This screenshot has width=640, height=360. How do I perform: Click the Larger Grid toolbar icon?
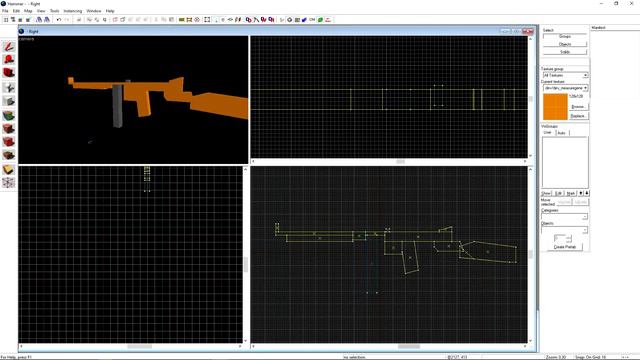coord(28,20)
